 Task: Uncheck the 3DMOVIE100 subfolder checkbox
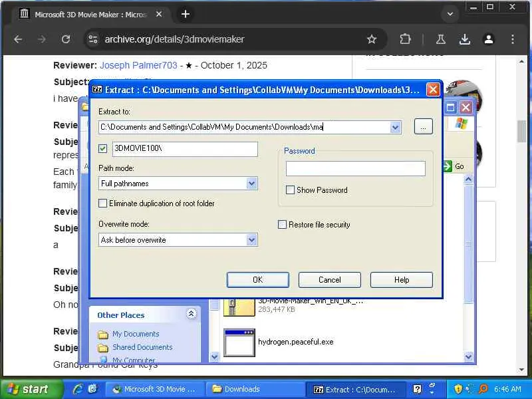coord(103,148)
